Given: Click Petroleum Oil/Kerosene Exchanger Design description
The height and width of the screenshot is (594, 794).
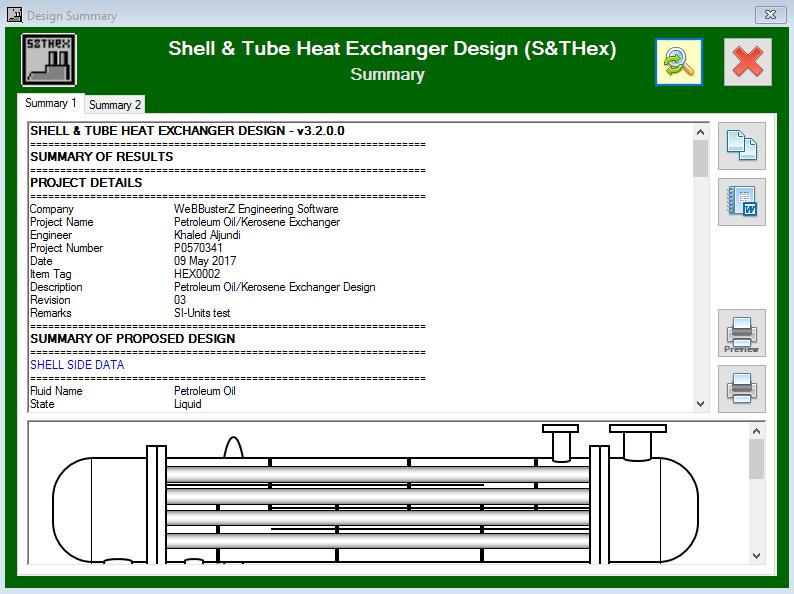Looking at the screenshot, I should tap(274, 287).
